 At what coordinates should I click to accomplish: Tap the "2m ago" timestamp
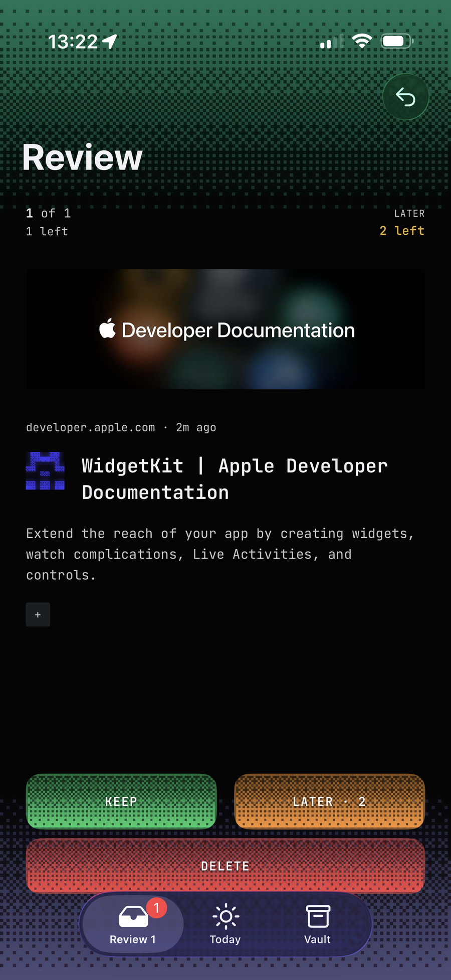click(196, 427)
